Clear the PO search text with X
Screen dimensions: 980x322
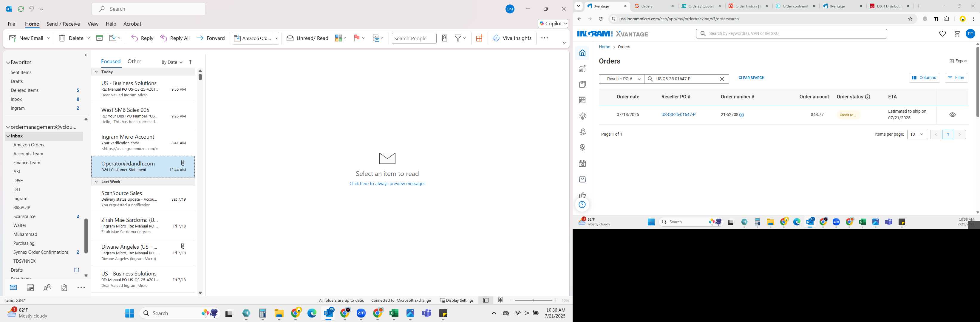click(722, 79)
